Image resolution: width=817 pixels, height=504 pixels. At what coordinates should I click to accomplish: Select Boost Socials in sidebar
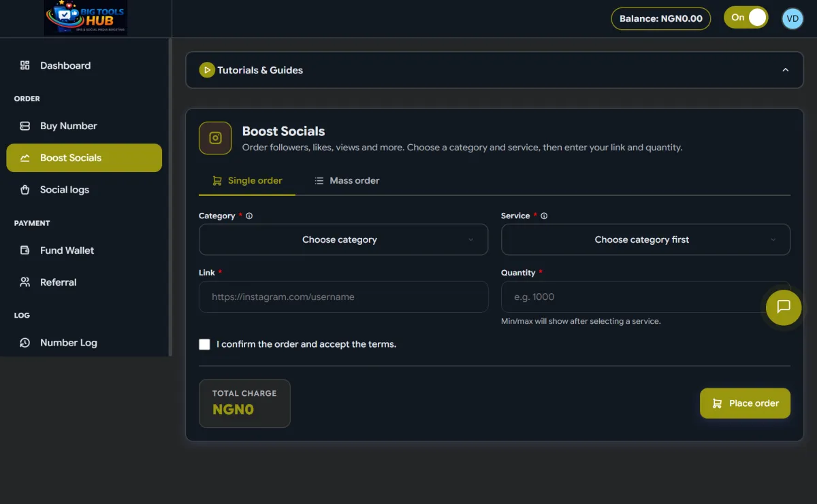(x=84, y=158)
